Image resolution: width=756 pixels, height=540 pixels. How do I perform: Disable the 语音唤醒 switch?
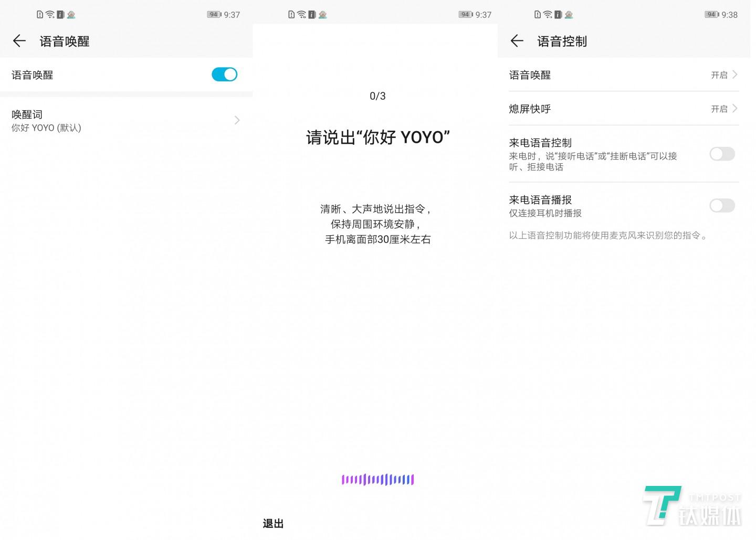click(x=224, y=75)
